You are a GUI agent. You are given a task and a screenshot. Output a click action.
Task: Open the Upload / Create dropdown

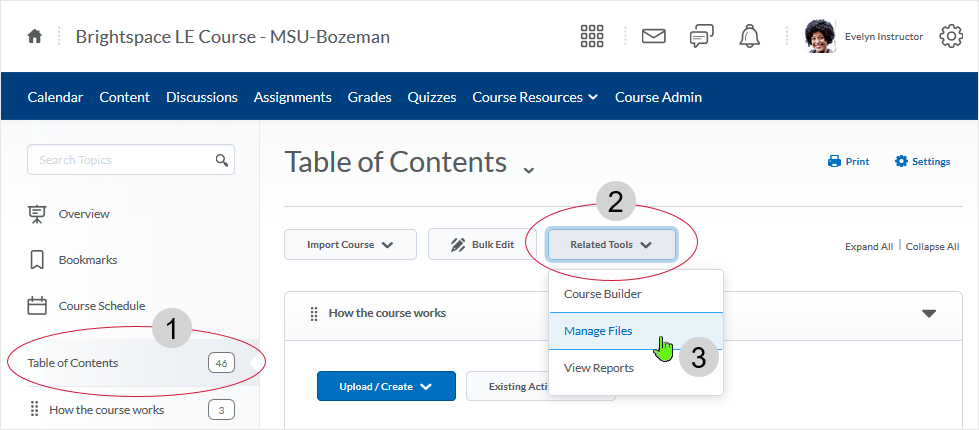(386, 386)
